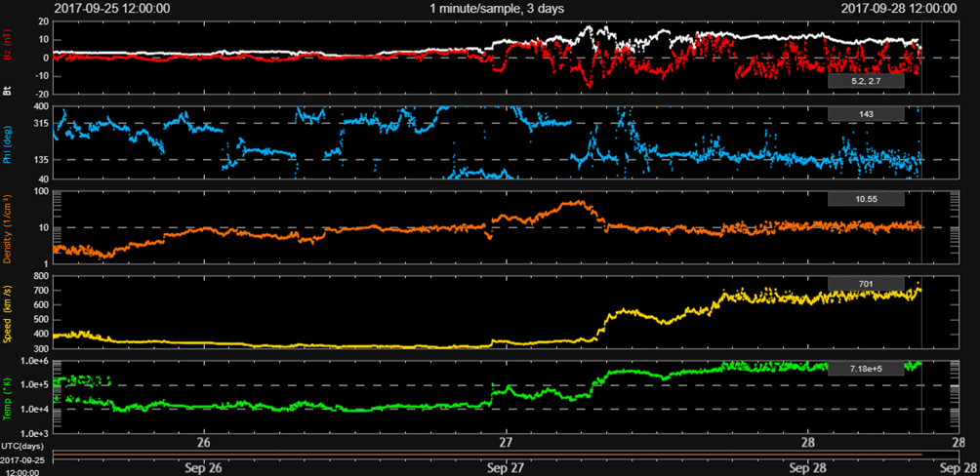Click the 'Sep 27' date label on timeline

[x=506, y=467]
